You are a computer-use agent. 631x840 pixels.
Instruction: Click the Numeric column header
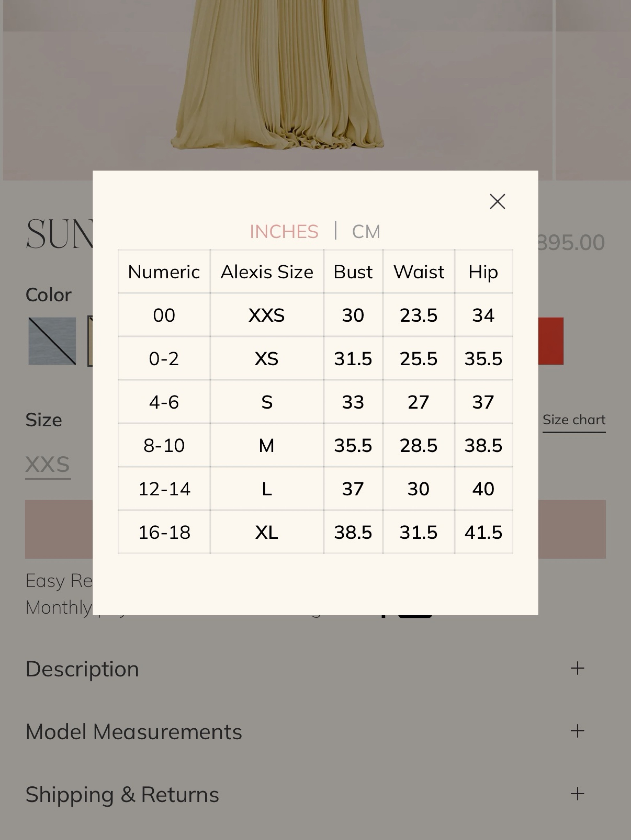pyautogui.click(x=164, y=272)
